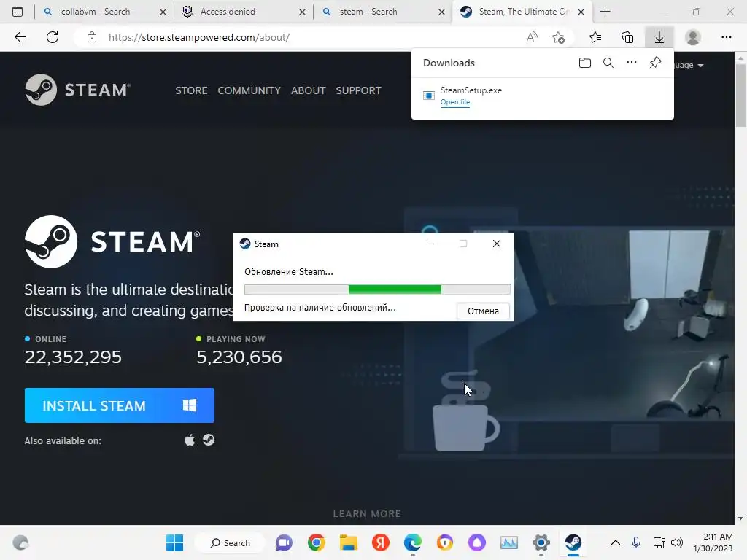Open the volume control in system tray

coord(676,542)
